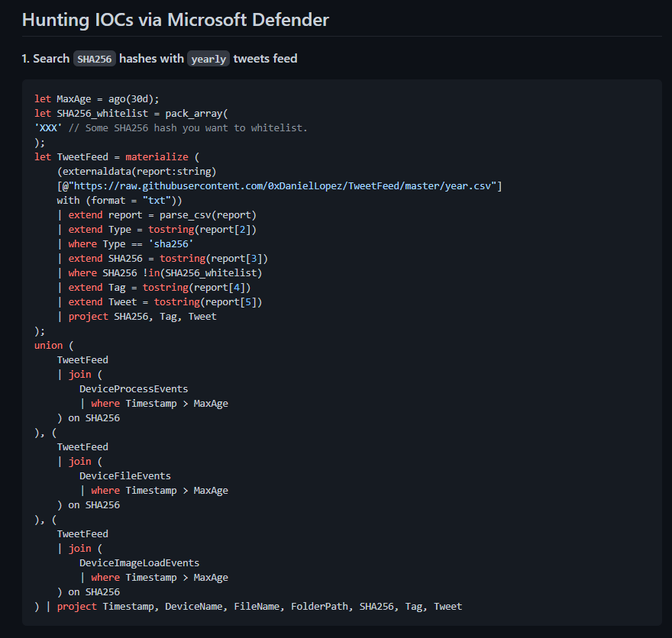672x638 pixels.
Task: Click 'extend SHA256 = tostring(report[3])' line
Action: point(168,259)
